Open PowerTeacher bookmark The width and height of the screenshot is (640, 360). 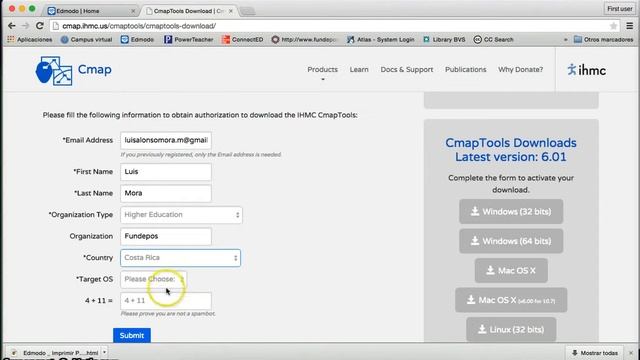(x=189, y=40)
